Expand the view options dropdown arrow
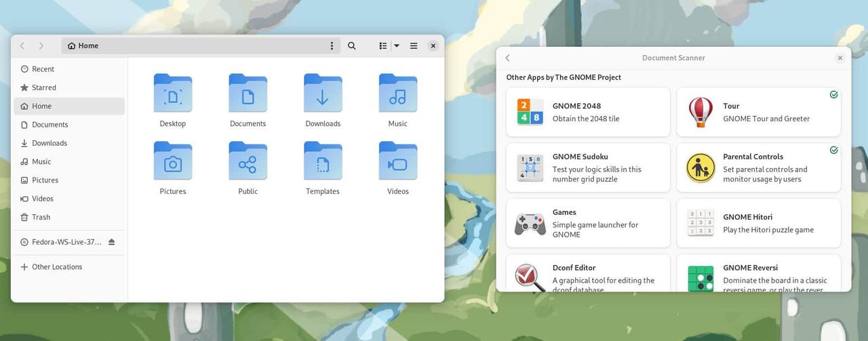This screenshot has width=868, height=341. point(397,46)
